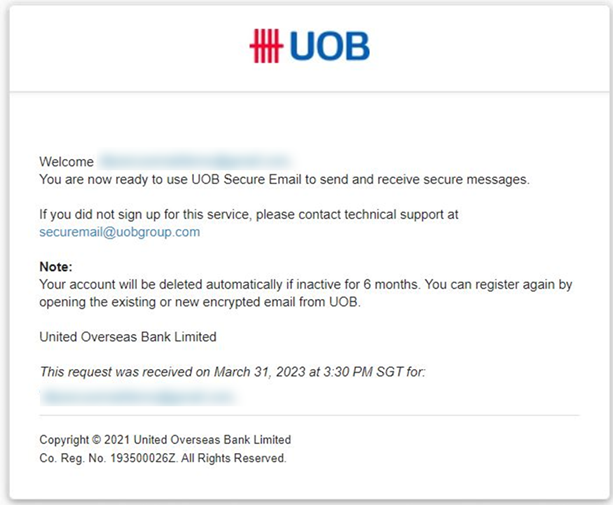This screenshot has height=505, width=613.
Task: Click the Copyright 2021 footer line
Action: point(165,439)
